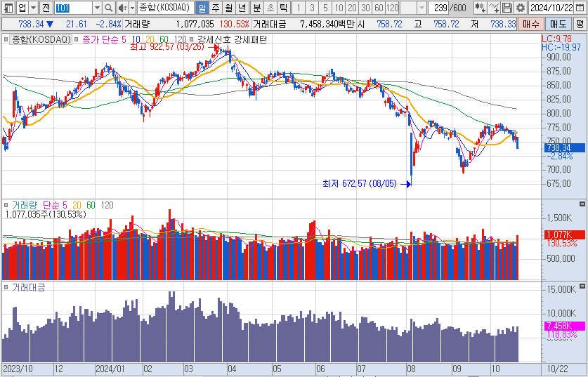Click the 2024/10/22 date field
Viewport: 588px width, 377px height.
click(551, 8)
